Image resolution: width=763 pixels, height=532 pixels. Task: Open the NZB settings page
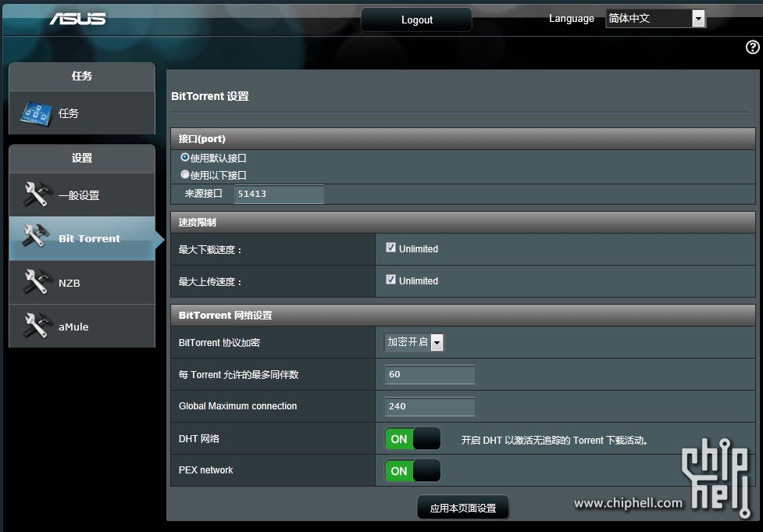(x=82, y=283)
